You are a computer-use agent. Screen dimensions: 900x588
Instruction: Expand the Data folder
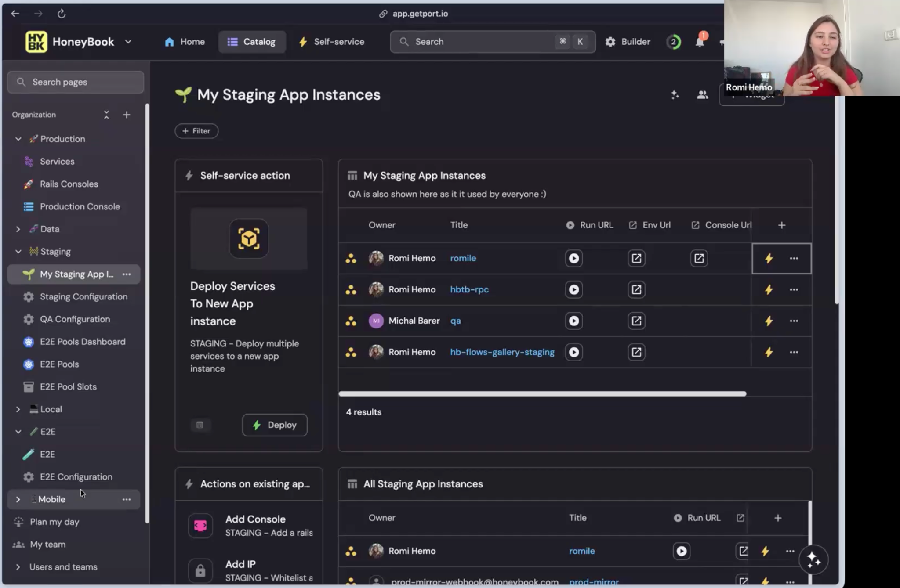pyautogui.click(x=18, y=229)
